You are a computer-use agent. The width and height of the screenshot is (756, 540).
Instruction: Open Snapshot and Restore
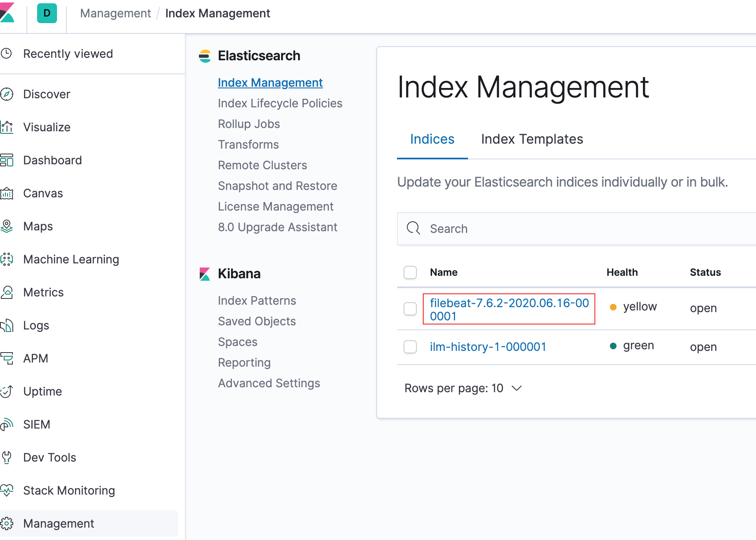[277, 186]
